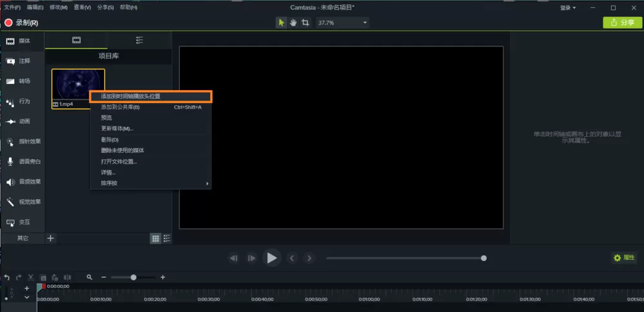Click the undo arrow in timeline toolbar
This screenshot has width=644, height=312.
coord(7,278)
